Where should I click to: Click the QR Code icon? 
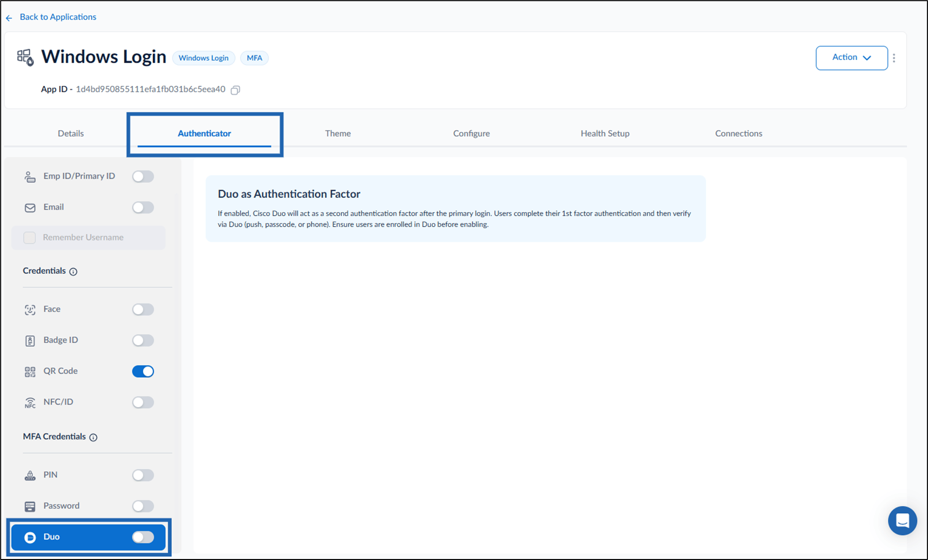[30, 372]
